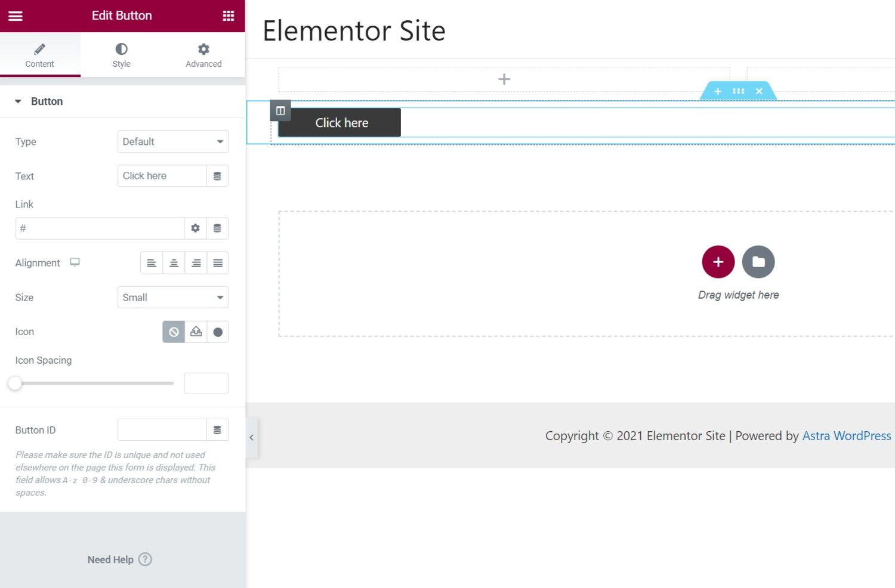Follow the Astra WordPress footer link
The image size is (895, 588).
847,436
